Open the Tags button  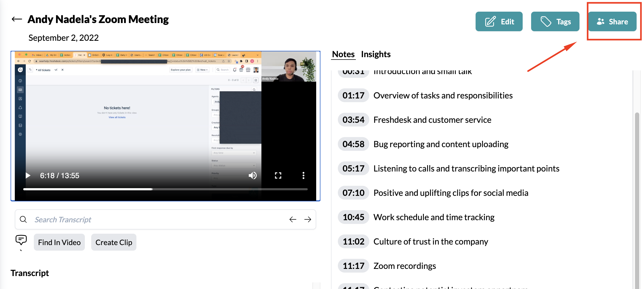[555, 21]
